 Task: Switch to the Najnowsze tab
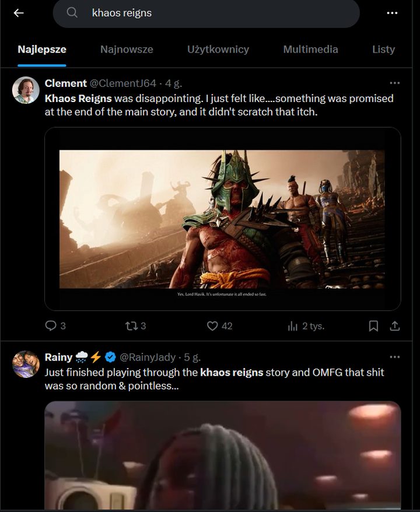pyautogui.click(x=127, y=50)
